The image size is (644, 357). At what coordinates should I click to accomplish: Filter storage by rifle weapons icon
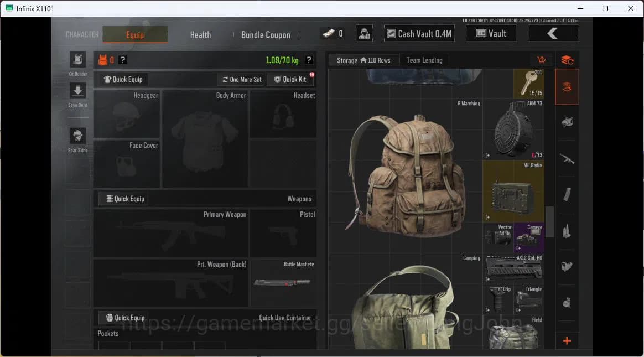click(567, 159)
